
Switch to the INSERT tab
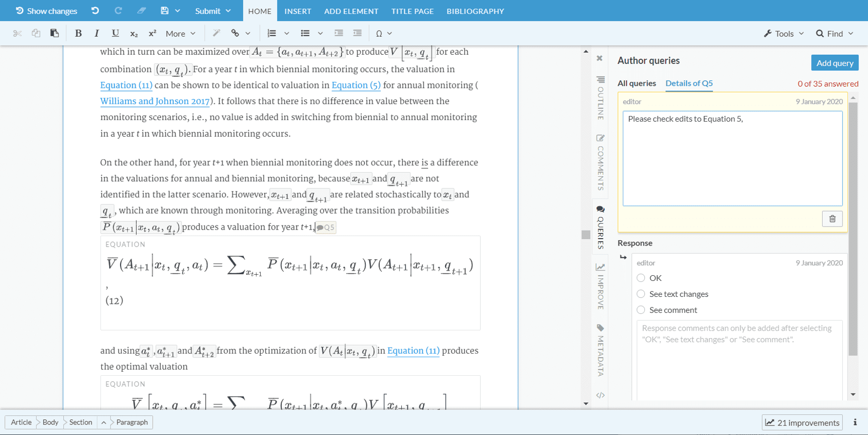[x=298, y=11]
